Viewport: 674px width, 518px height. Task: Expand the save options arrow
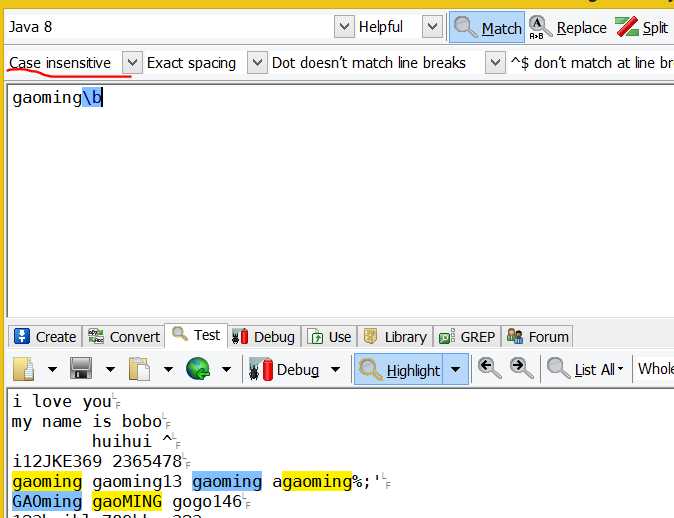(x=110, y=369)
